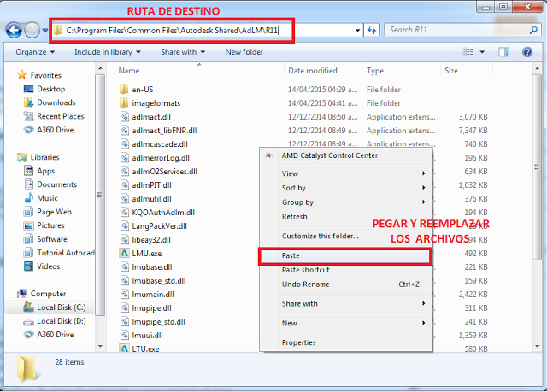547x392 pixels.
Task: Select the LMU.exe Autodesk icon
Action: tap(124, 253)
